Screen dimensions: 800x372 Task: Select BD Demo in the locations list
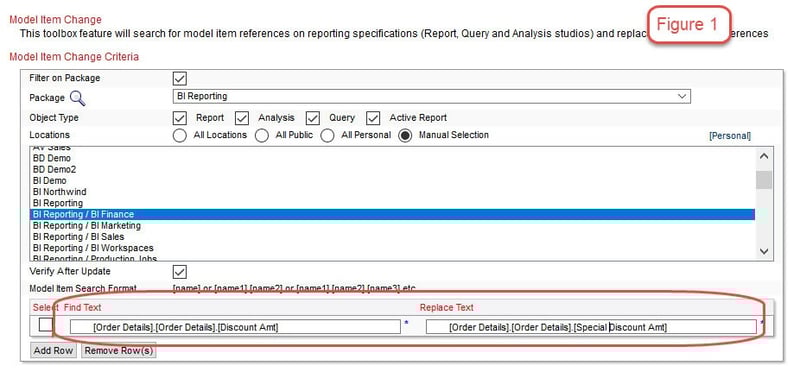click(x=392, y=158)
